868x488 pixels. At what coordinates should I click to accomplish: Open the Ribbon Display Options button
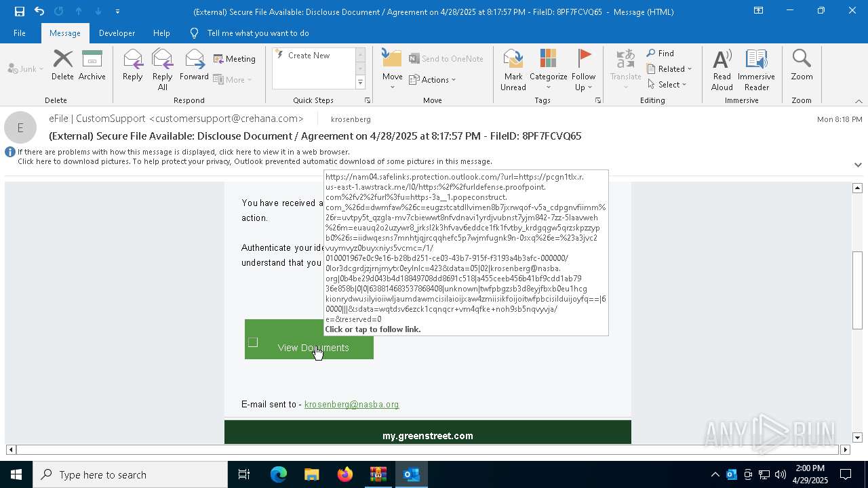758,11
